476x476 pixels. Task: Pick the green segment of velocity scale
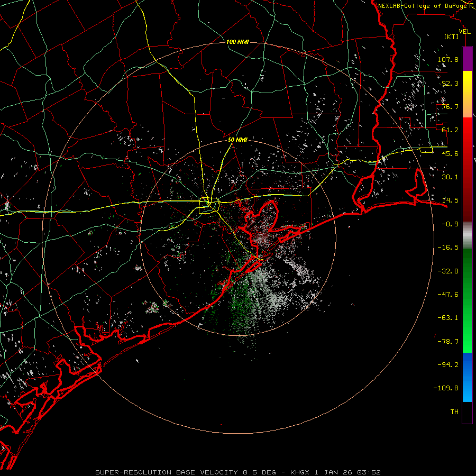click(x=467, y=300)
